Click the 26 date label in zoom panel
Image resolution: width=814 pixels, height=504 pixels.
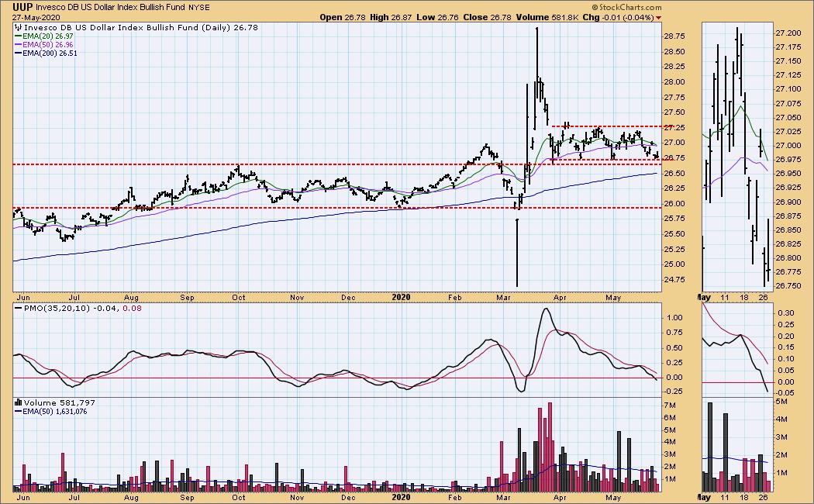(x=763, y=298)
